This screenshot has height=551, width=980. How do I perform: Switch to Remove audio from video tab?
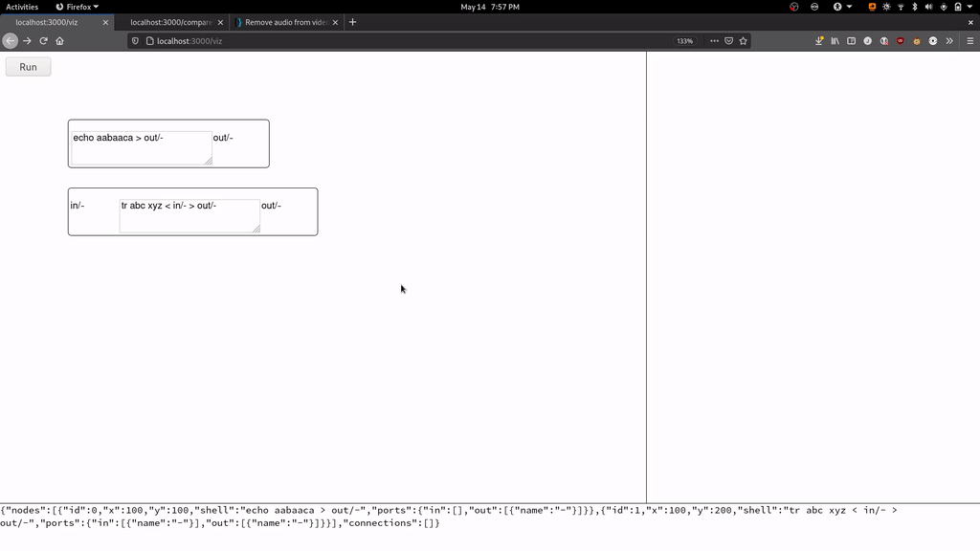click(285, 22)
